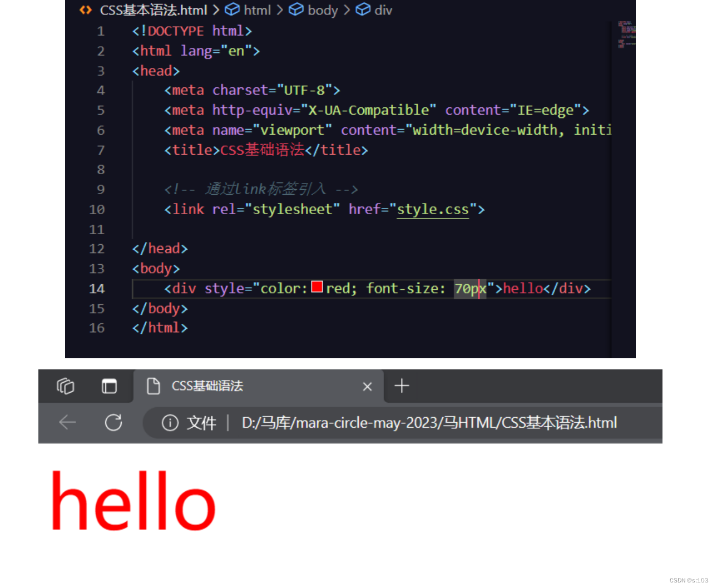
Task: Close the CSS基础语法 browser tab
Action: (x=367, y=386)
